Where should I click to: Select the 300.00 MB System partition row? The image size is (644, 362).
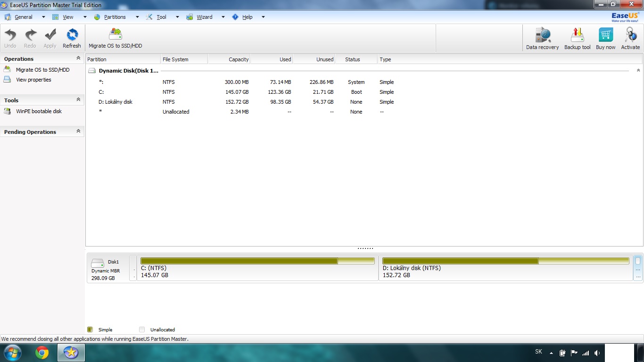click(x=363, y=82)
